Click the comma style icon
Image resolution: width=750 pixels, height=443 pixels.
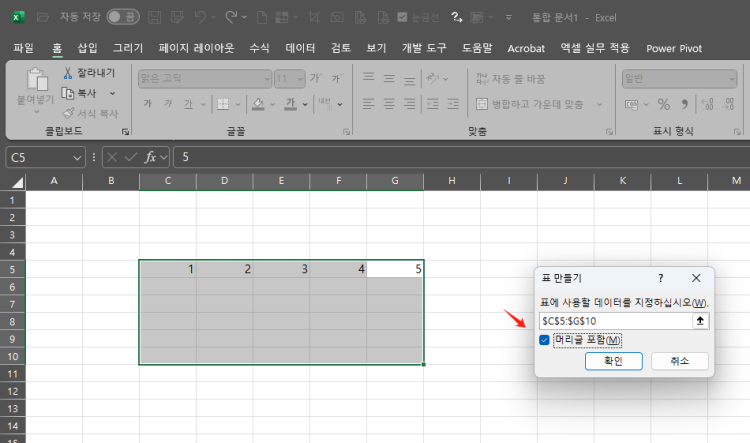click(684, 104)
